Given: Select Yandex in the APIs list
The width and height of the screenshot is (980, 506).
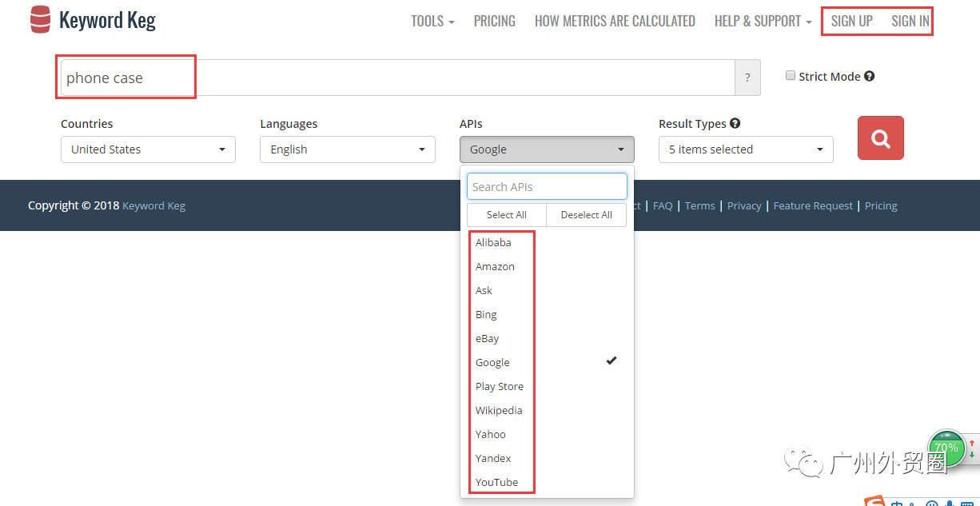Looking at the screenshot, I should coord(547,458).
